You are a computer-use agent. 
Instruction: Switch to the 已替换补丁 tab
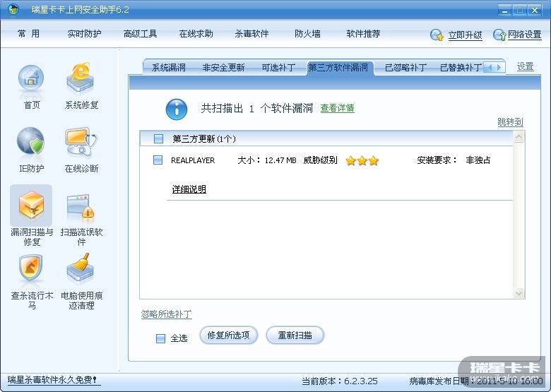[461, 67]
